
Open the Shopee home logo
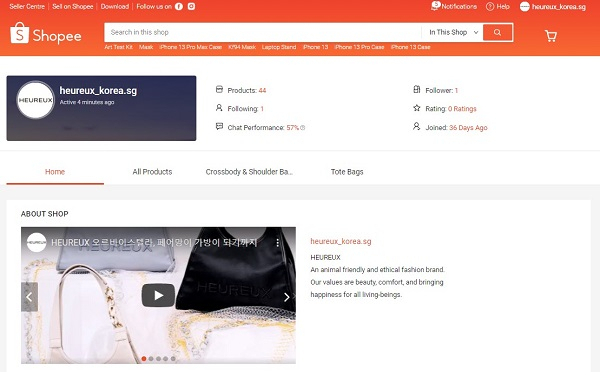(46, 34)
